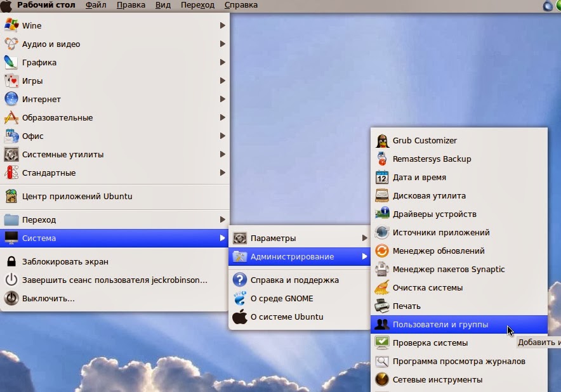Click the Сетевые инструменты radar icon
Image resolution: width=561 pixels, height=392 pixels.
tap(382, 379)
